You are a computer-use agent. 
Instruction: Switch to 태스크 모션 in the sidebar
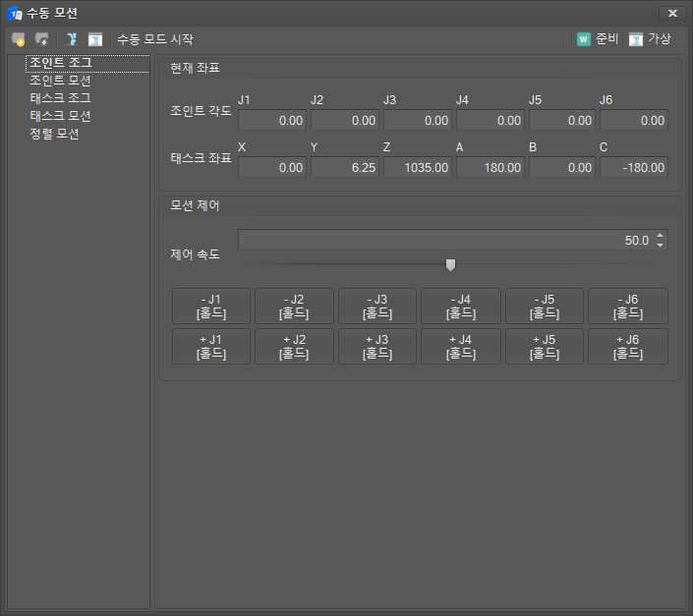[61, 116]
